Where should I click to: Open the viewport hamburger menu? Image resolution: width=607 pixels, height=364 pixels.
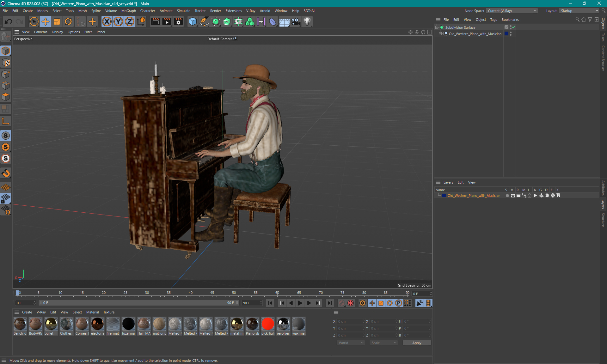tap(17, 32)
